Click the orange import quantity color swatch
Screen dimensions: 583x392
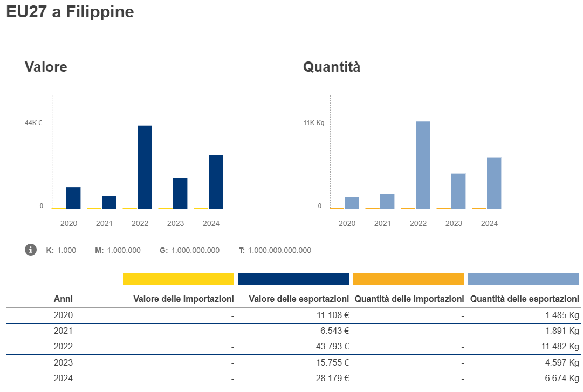(408, 279)
